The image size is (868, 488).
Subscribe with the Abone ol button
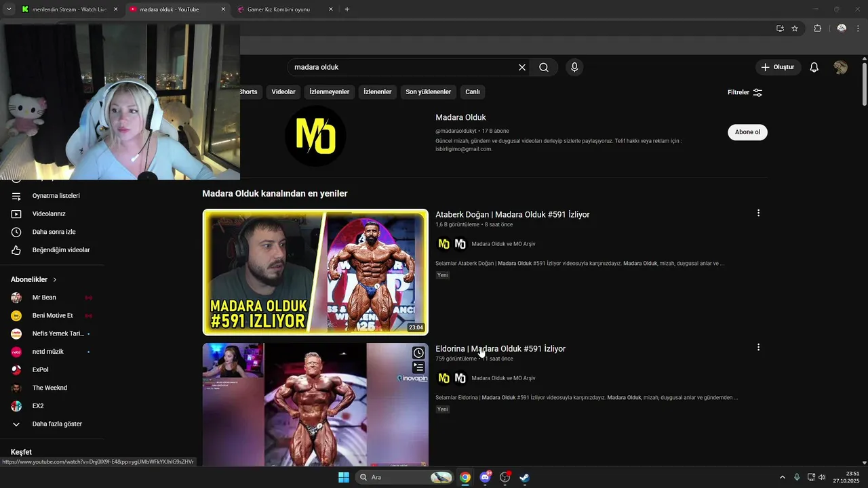point(747,132)
